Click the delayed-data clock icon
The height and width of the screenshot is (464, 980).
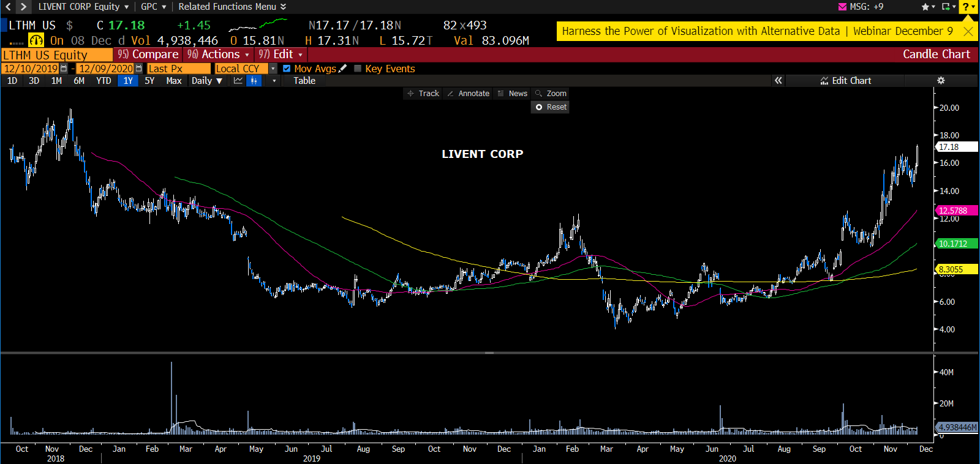click(36, 40)
